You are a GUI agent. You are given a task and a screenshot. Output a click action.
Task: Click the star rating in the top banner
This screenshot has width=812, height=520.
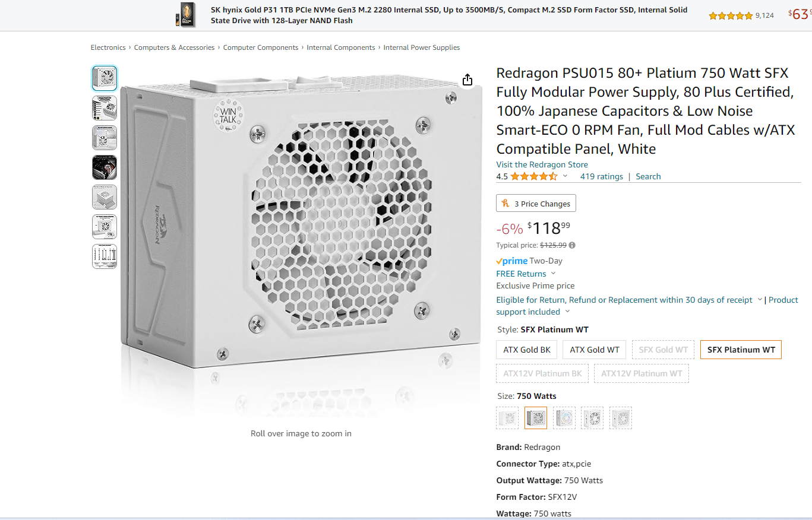pyautogui.click(x=731, y=16)
